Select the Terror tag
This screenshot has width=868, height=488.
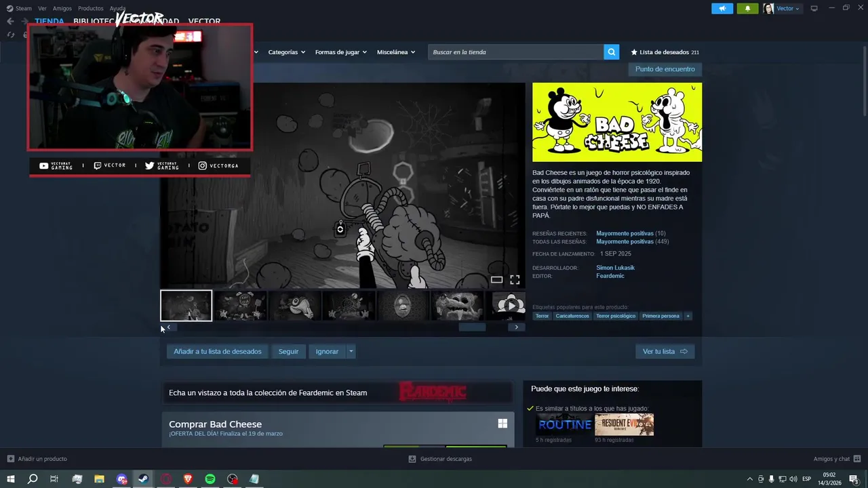coord(542,316)
